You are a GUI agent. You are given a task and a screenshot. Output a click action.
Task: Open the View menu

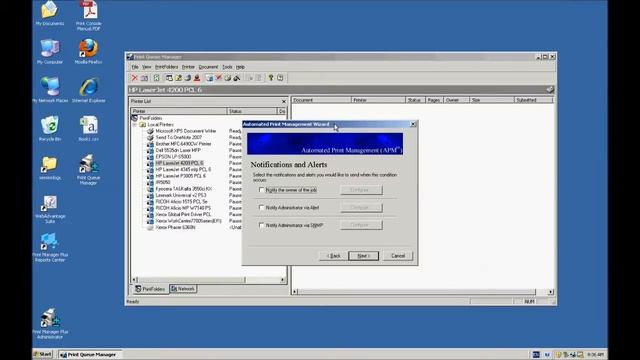147,67
